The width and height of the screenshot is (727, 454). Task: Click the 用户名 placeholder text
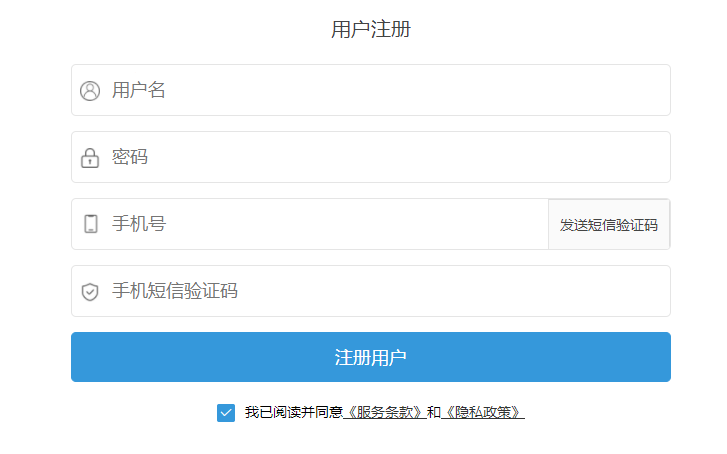pos(138,91)
